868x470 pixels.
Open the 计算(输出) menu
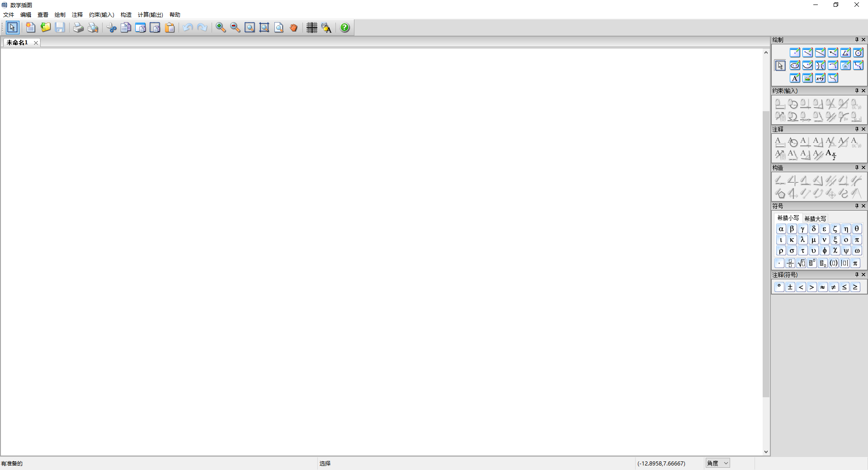[x=151, y=15]
